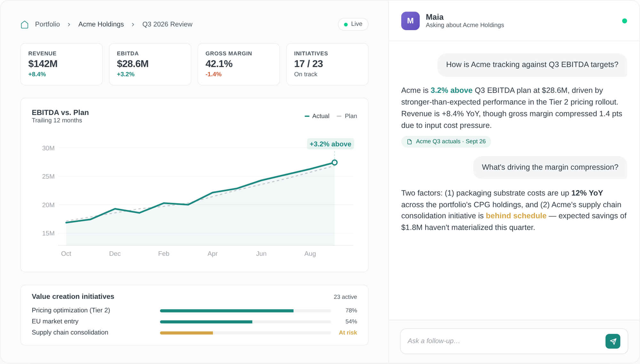Click the On track status text
The height and width of the screenshot is (364, 640).
click(306, 74)
